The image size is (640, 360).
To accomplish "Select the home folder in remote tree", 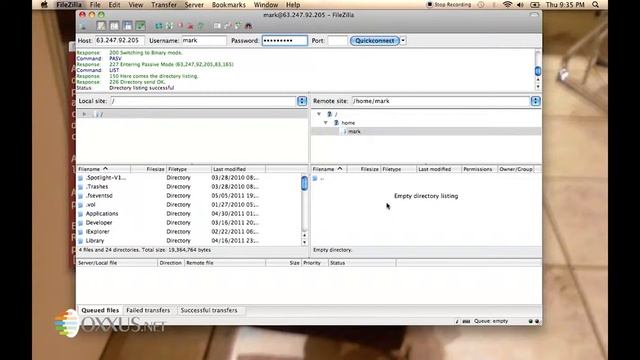I will pos(348,122).
